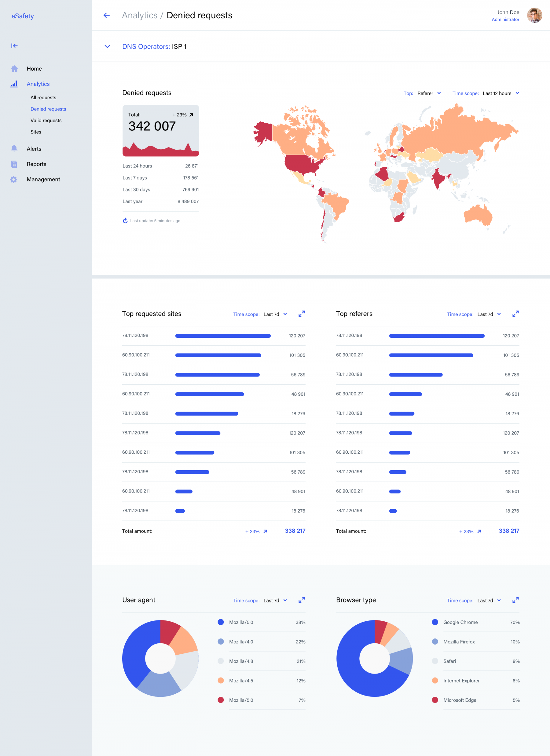Change Top requested sites time scope dropdown
The height and width of the screenshot is (756, 550).
click(275, 314)
